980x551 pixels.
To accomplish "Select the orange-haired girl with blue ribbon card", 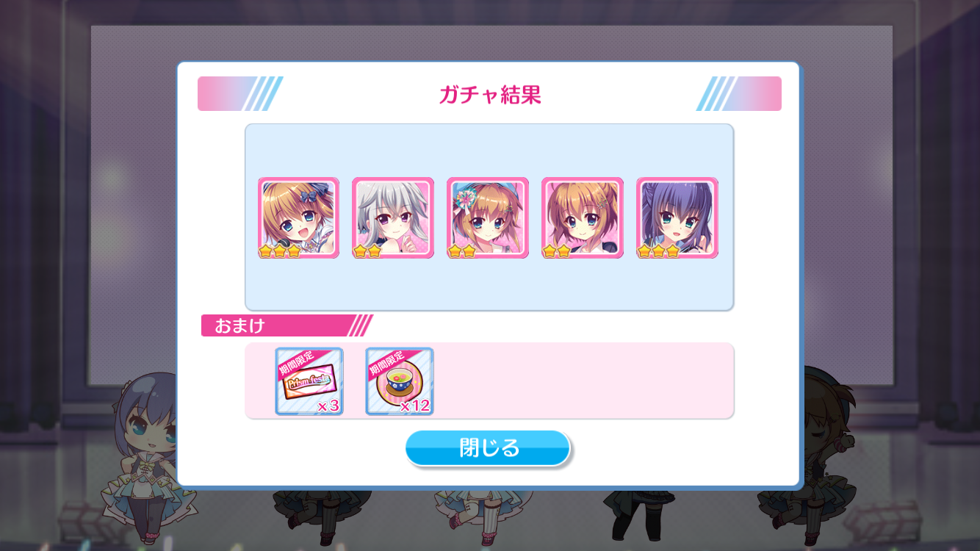I will 298,217.
